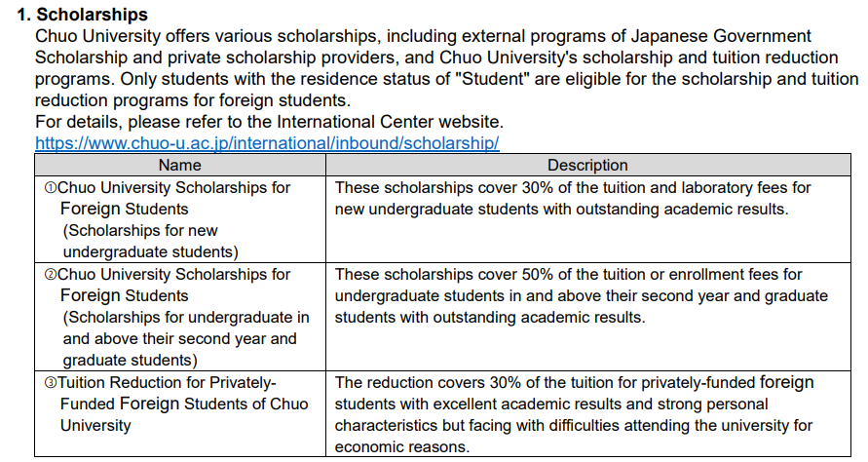Viewport: 868px width, 462px height.
Task: Click the circled 1 scholarship name cell
Action: (x=180, y=219)
